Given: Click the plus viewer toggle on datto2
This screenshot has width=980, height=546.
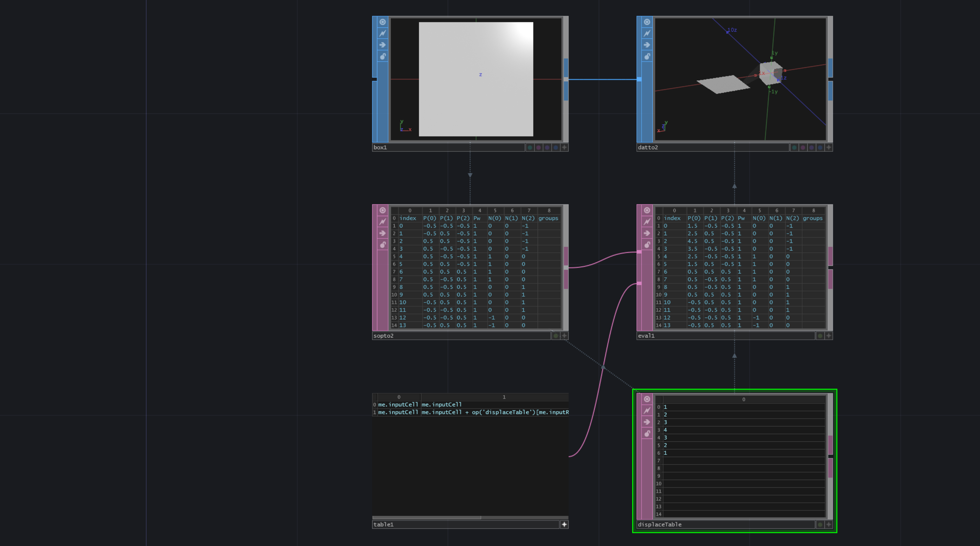Looking at the screenshot, I should (829, 147).
